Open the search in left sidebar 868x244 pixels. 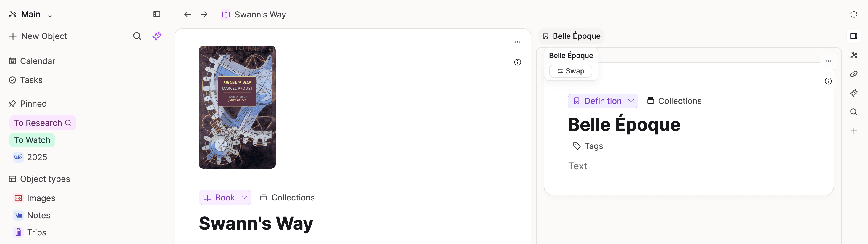coord(137,36)
